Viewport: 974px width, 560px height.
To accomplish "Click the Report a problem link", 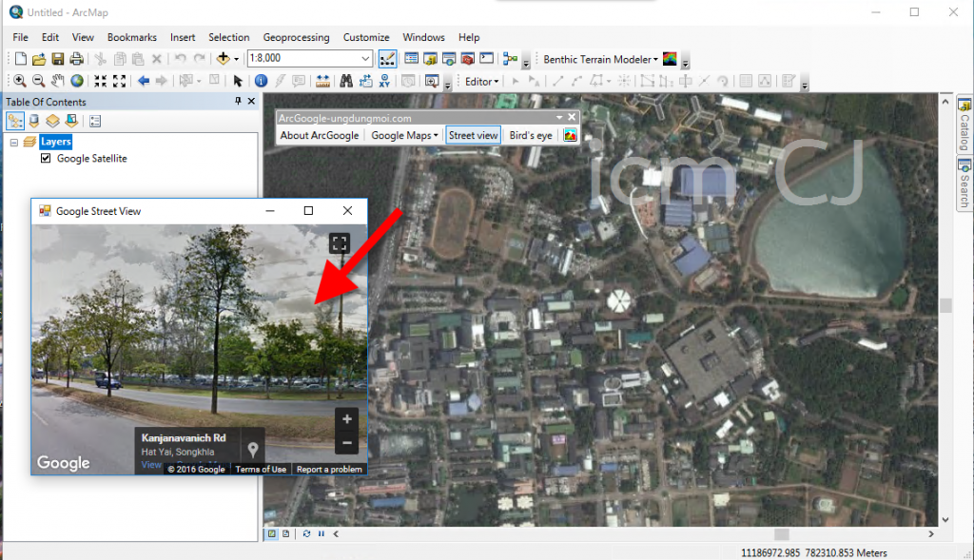I will [328, 469].
